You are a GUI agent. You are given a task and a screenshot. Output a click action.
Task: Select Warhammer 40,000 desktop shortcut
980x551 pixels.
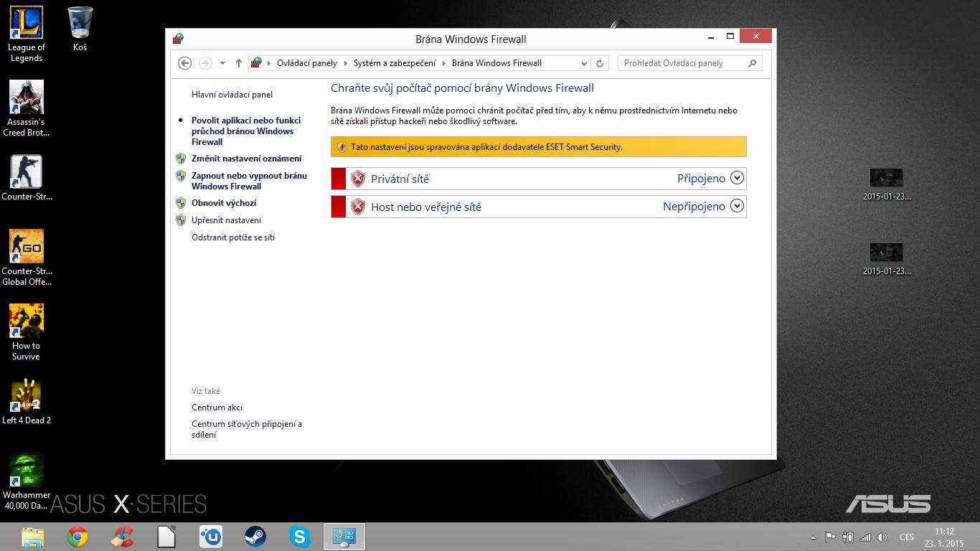(x=27, y=481)
